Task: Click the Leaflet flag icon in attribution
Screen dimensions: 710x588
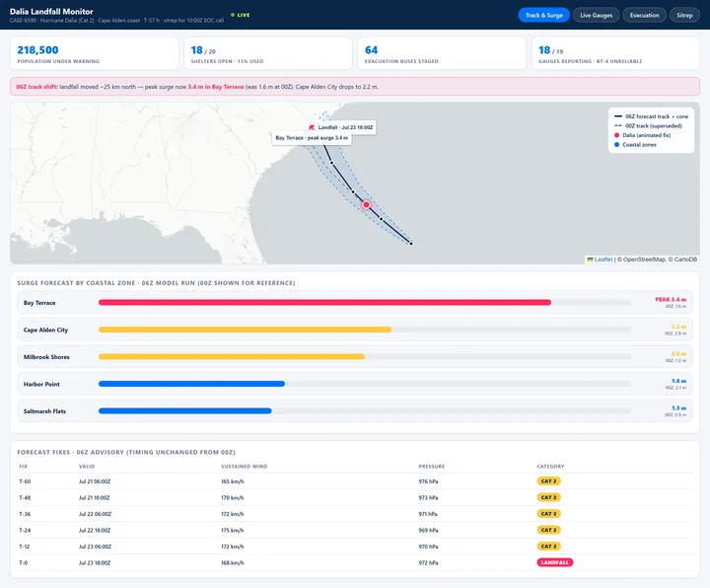Action: (x=590, y=259)
